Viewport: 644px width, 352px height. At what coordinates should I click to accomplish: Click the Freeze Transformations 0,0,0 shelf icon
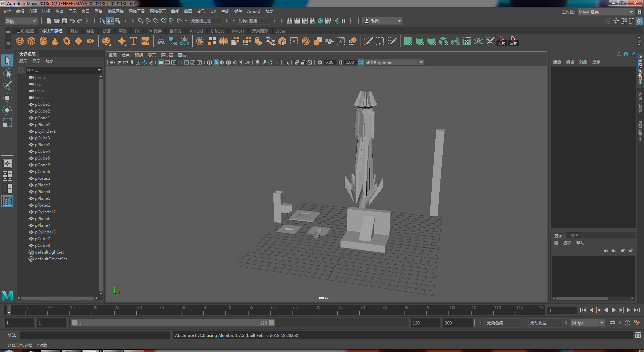coord(184,41)
